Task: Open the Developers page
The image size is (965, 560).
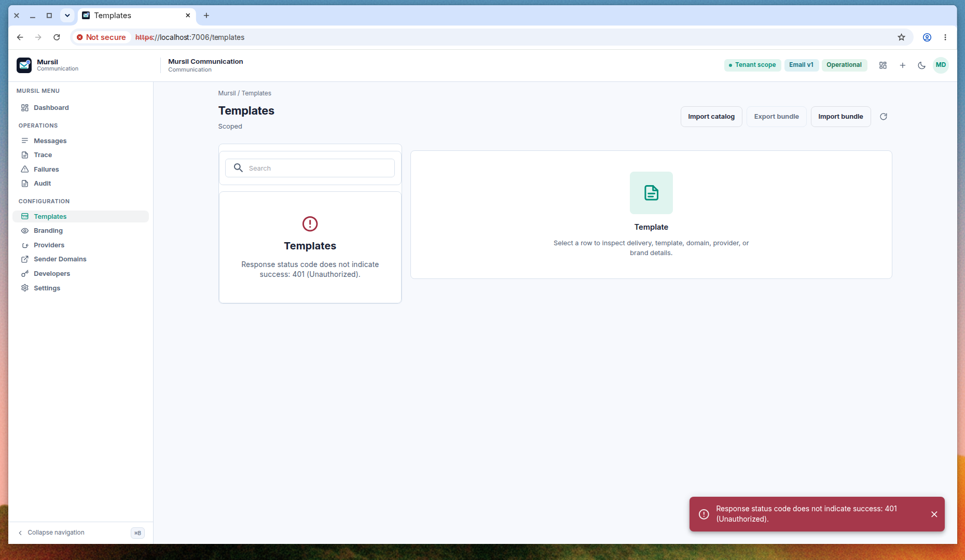Action: [x=80, y=274]
